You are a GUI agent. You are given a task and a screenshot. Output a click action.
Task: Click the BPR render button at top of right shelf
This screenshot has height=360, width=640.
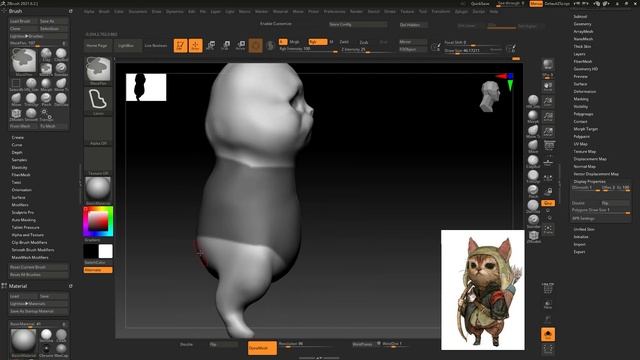548,64
